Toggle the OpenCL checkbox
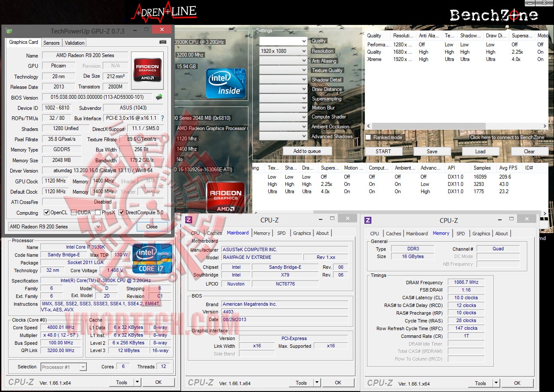 click(x=47, y=213)
